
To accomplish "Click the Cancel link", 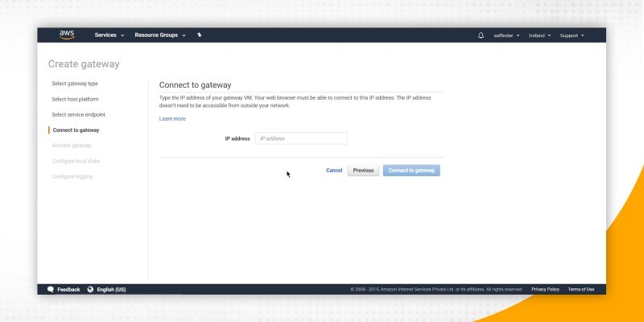I will tap(334, 171).
